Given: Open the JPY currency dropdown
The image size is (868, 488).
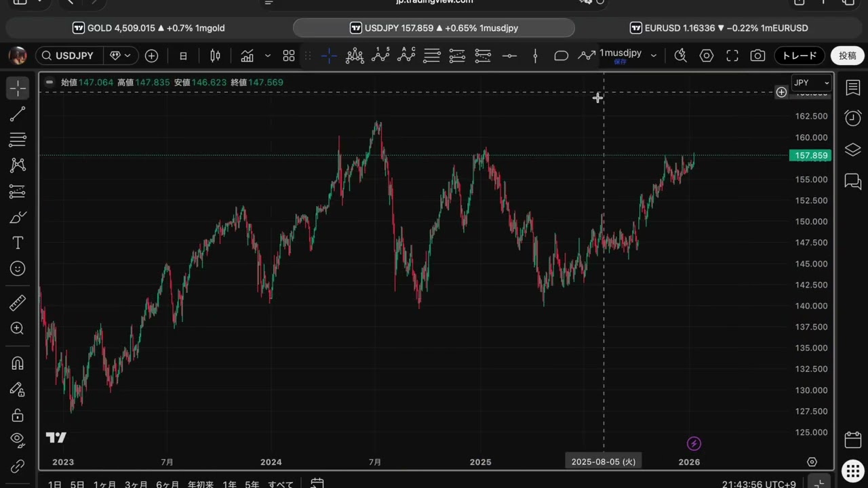Looking at the screenshot, I should [x=812, y=83].
